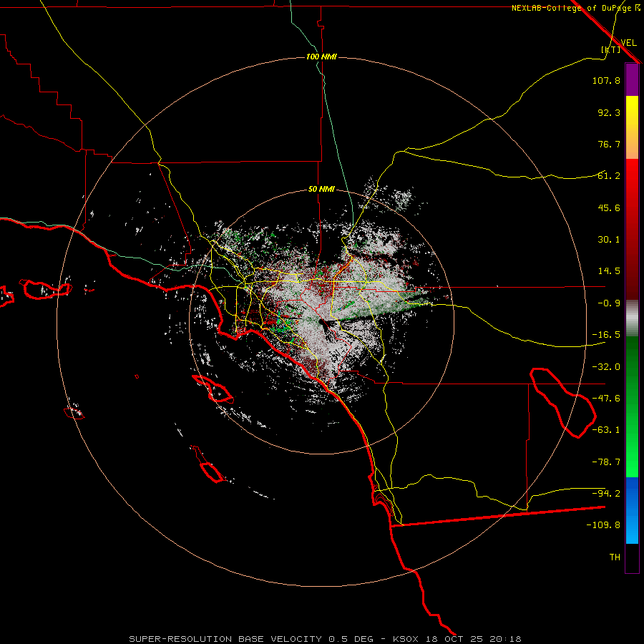
Task: Click the Super-Resolution Base Velocity caption
Action: pyautogui.click(x=325, y=639)
